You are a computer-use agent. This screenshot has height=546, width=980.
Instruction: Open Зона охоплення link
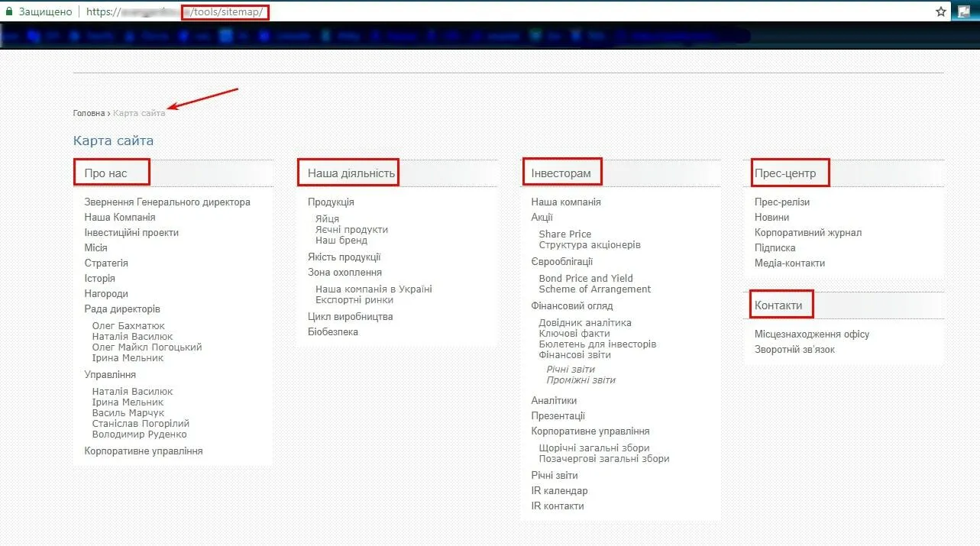(344, 273)
